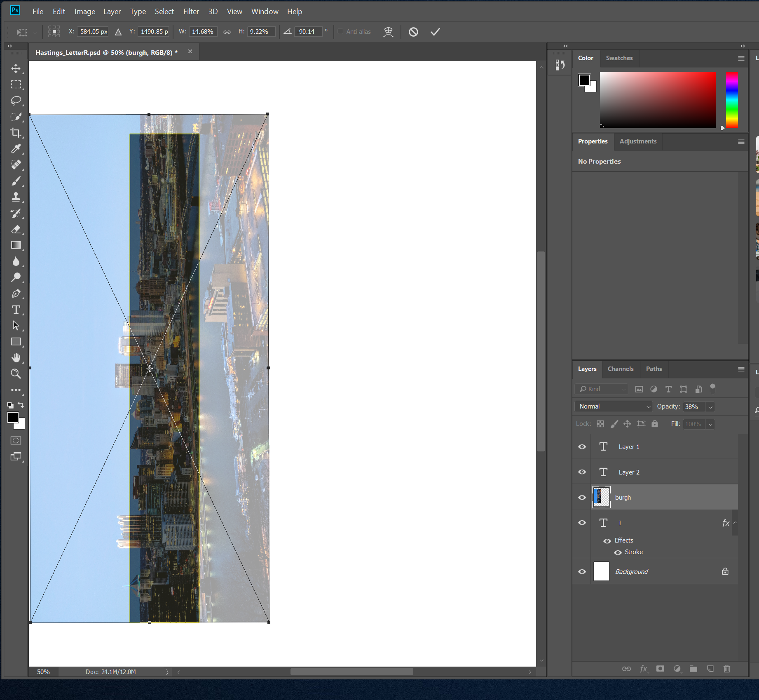759x700 pixels.
Task: Select the Hand tool
Action: pos(16,358)
